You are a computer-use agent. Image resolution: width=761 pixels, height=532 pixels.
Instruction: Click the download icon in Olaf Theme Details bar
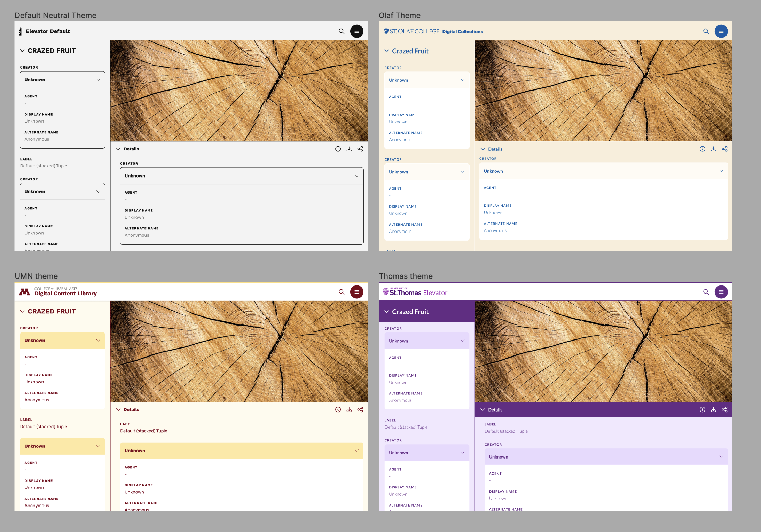coord(714,149)
